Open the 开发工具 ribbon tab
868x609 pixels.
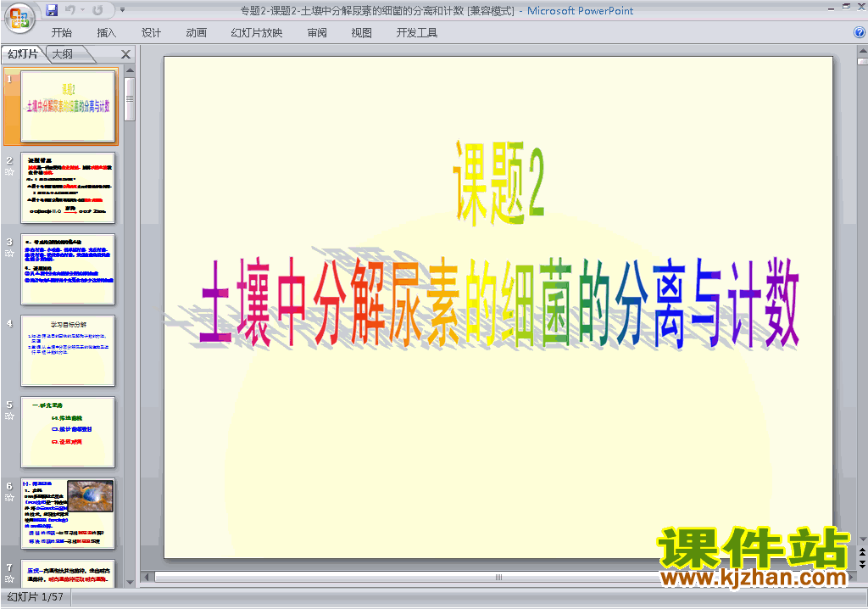coord(416,33)
